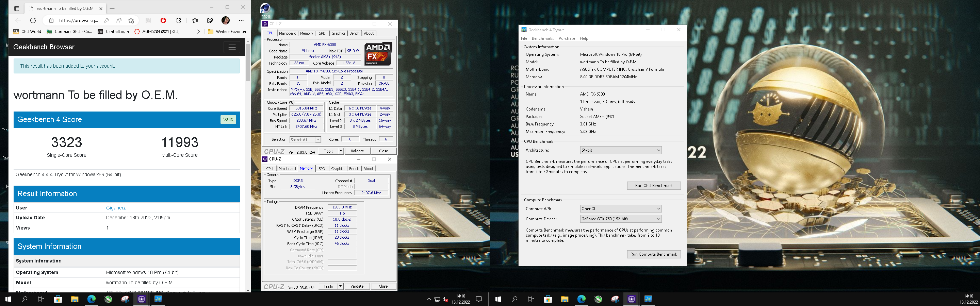Expand Tools arrow in lower CPU-Z Memory window
The height and width of the screenshot is (306, 980).
[x=340, y=286]
